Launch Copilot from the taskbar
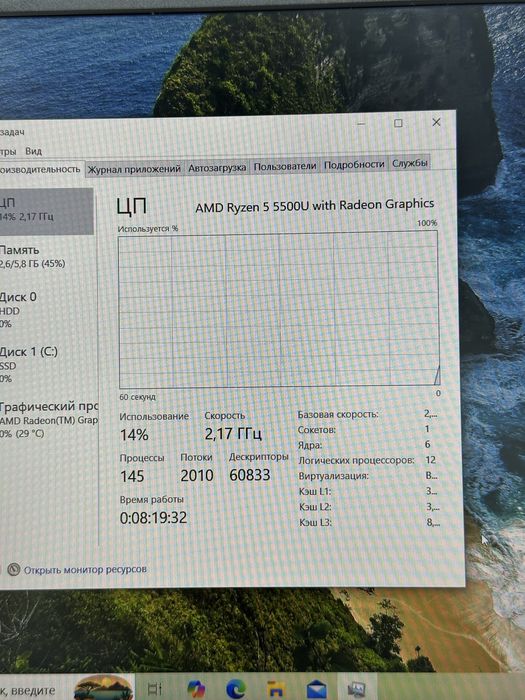The width and height of the screenshot is (525, 700). coord(196,690)
